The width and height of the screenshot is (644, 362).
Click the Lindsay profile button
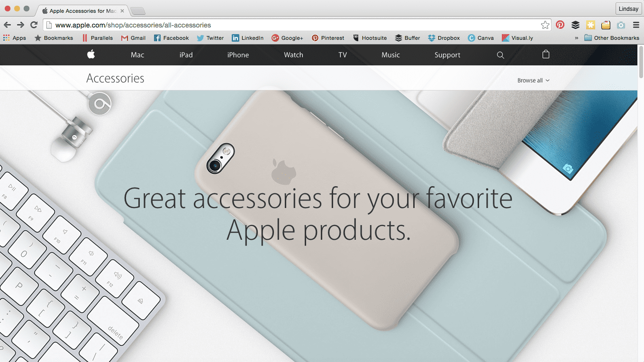628,9
